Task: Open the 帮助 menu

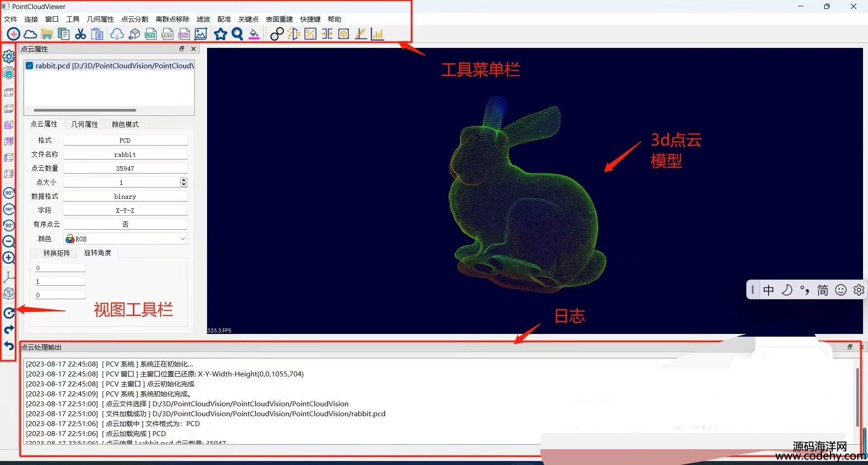Action: click(x=335, y=19)
